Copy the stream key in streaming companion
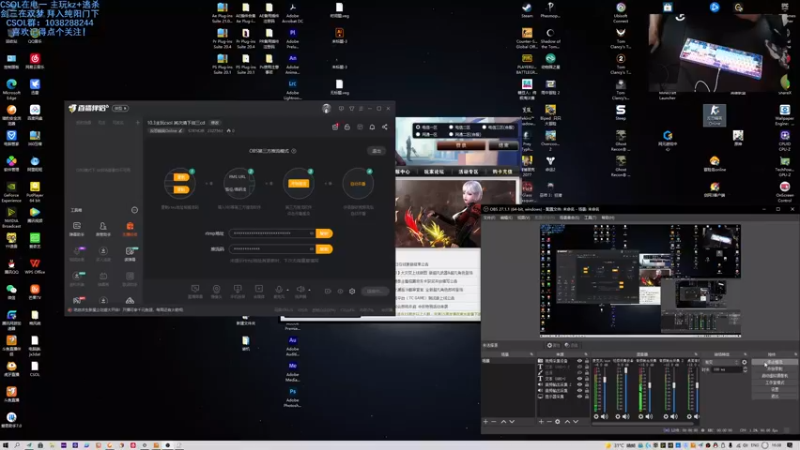The height and width of the screenshot is (450, 800). 324,249
